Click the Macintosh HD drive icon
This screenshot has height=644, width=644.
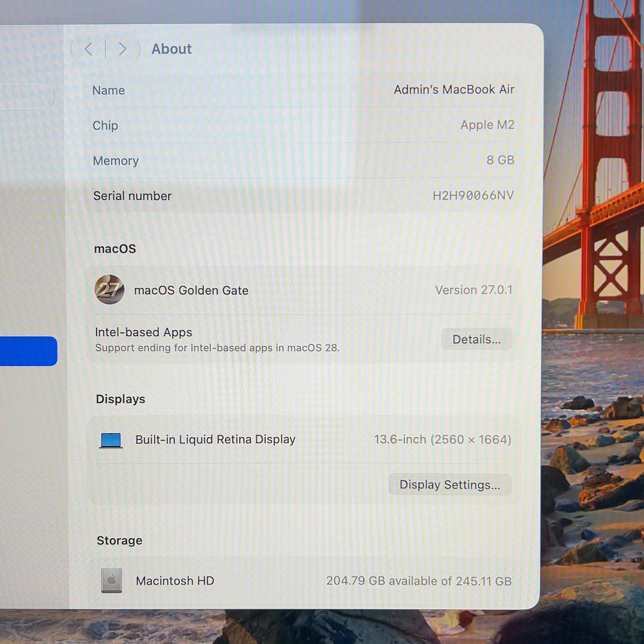coord(112,580)
